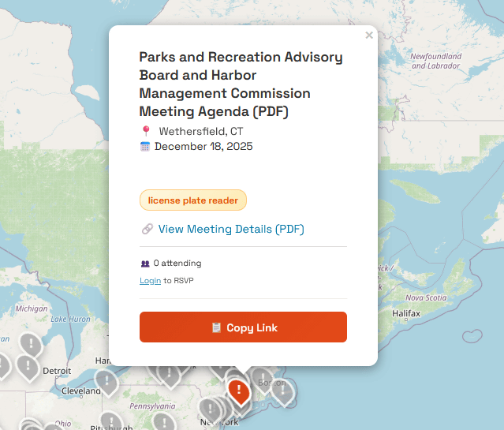Click the December 18, 2025 date

point(203,146)
